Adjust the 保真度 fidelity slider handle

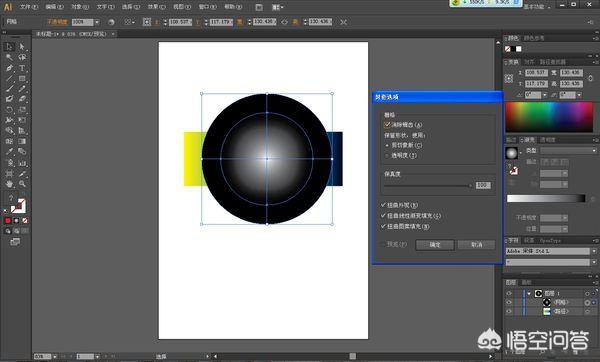(x=470, y=186)
